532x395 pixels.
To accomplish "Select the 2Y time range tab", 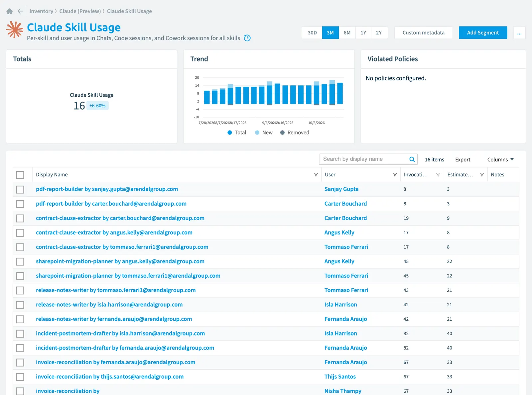I will tap(379, 33).
